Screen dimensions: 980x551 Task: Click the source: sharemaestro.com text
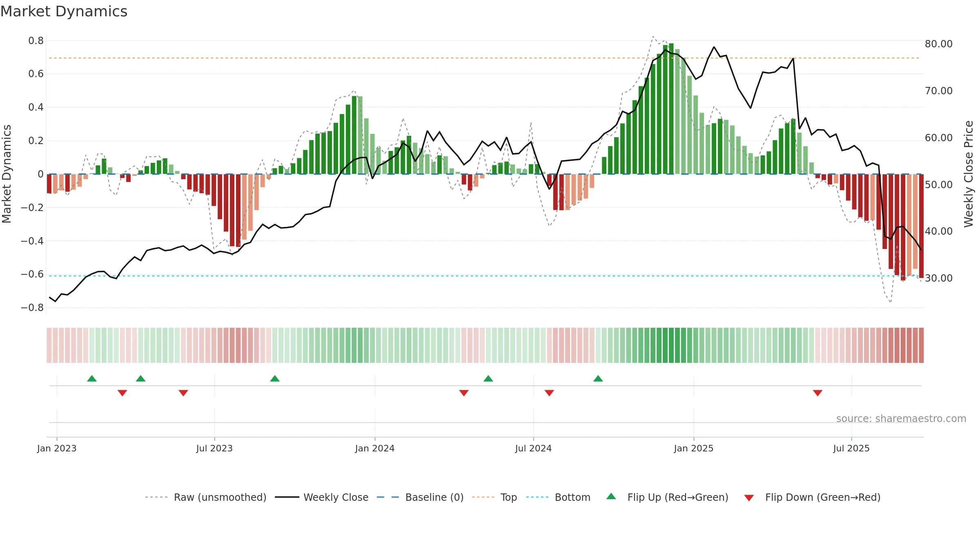tap(901, 419)
